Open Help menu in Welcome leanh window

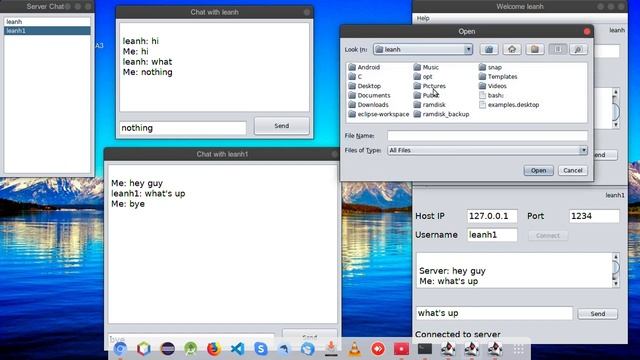[x=423, y=18]
